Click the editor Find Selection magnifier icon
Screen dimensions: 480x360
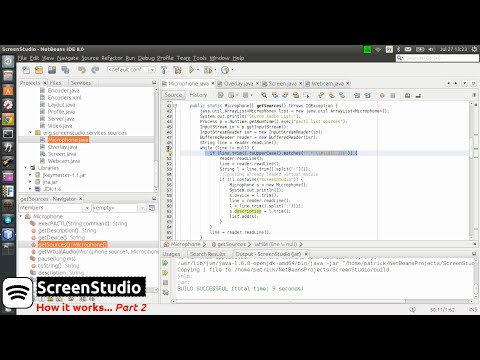pos(264,95)
